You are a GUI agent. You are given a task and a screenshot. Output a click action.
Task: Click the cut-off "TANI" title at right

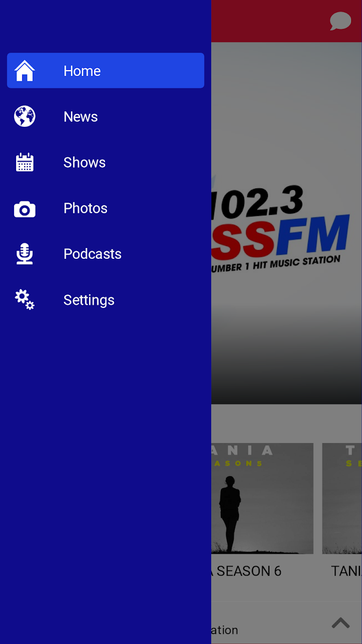[345, 571]
